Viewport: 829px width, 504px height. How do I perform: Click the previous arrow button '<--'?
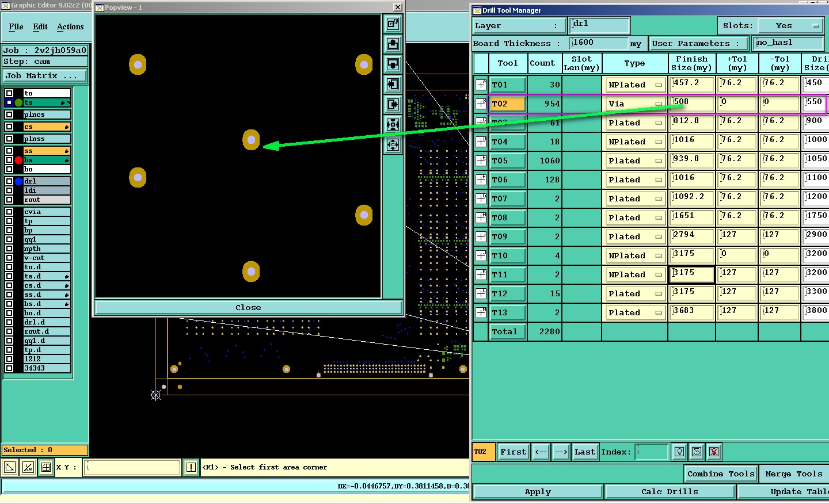tap(541, 452)
